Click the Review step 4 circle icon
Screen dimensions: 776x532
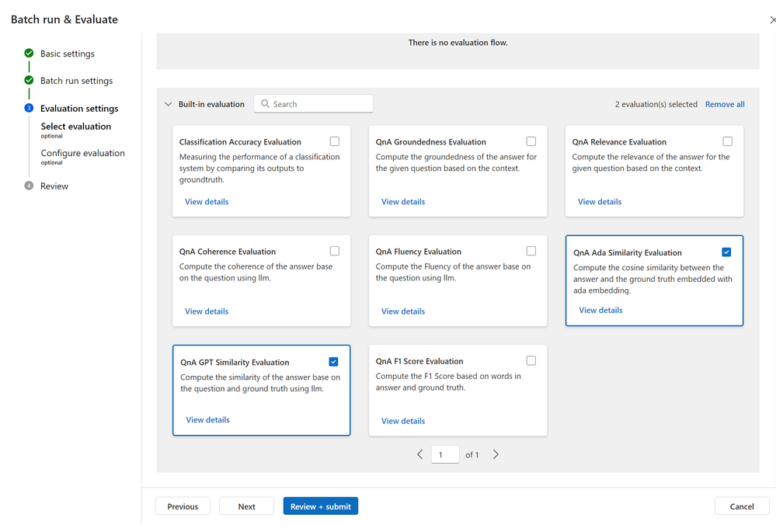click(x=29, y=186)
